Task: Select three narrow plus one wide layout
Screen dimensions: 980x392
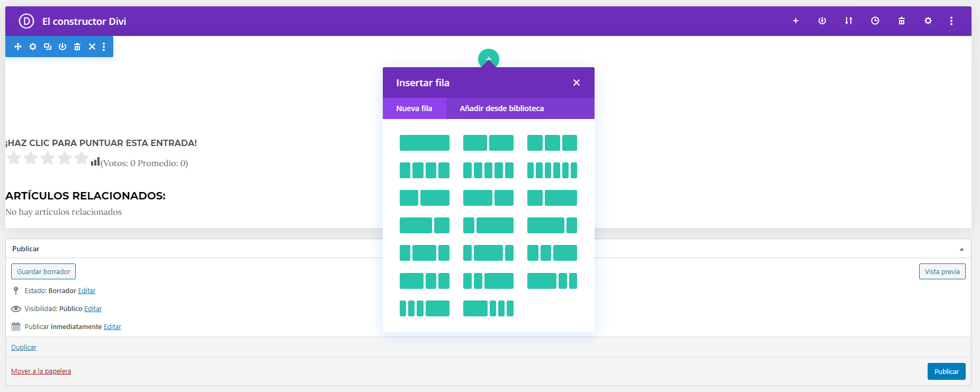Action: (x=425, y=308)
